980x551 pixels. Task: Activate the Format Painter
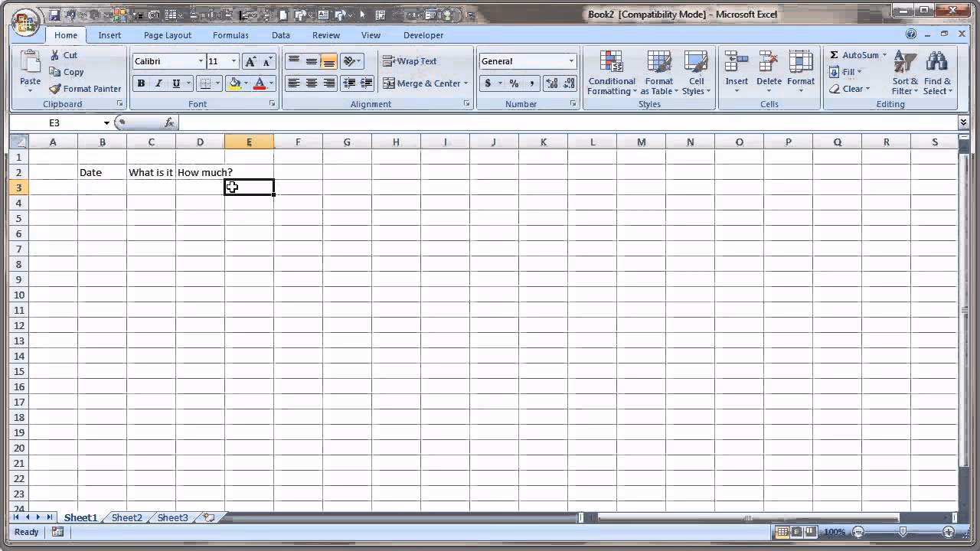84,89
